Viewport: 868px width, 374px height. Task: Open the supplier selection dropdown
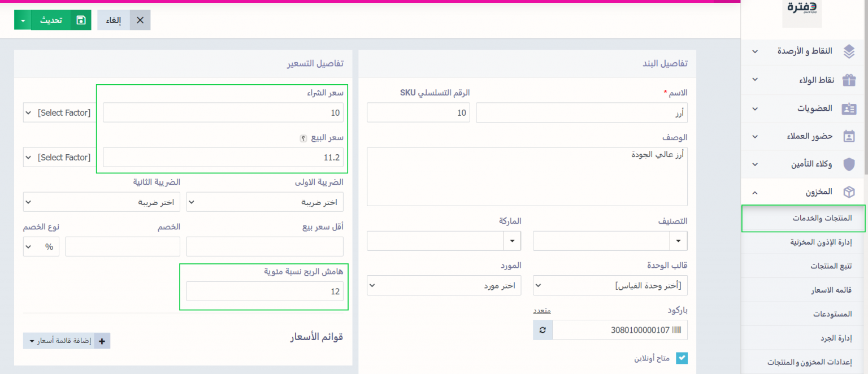pos(444,285)
